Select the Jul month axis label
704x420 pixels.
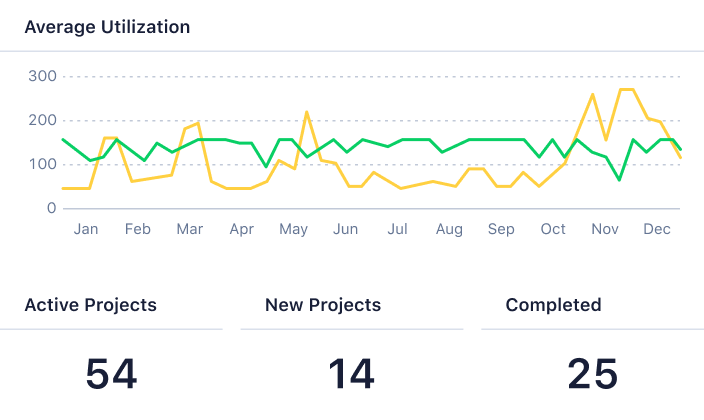(x=397, y=229)
